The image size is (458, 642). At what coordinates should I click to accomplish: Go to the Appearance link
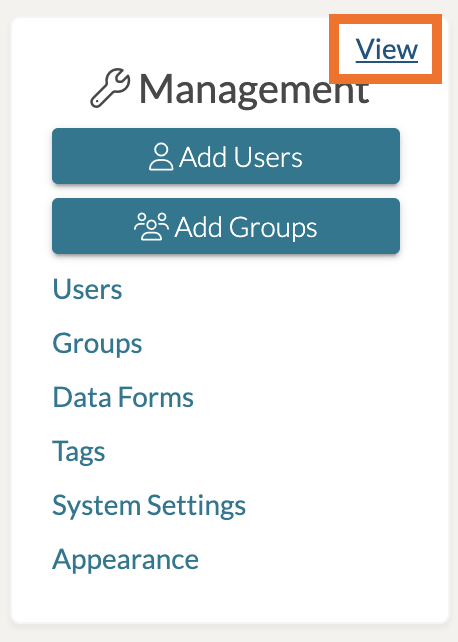coord(125,560)
